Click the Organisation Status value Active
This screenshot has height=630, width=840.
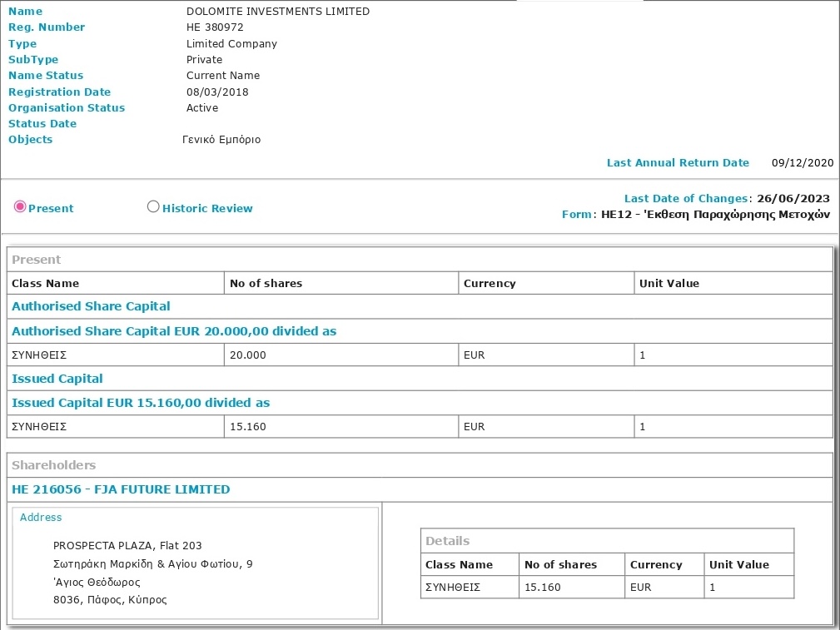coord(202,107)
